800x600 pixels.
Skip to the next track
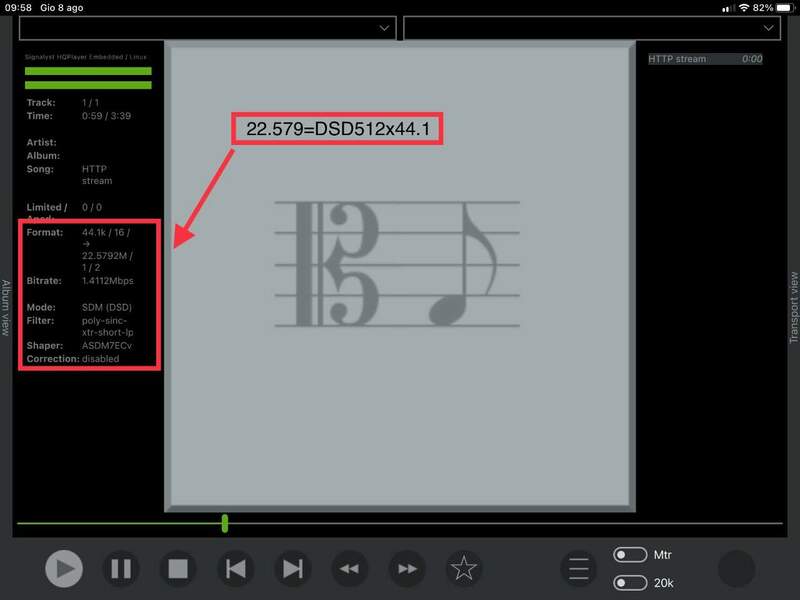click(292, 569)
